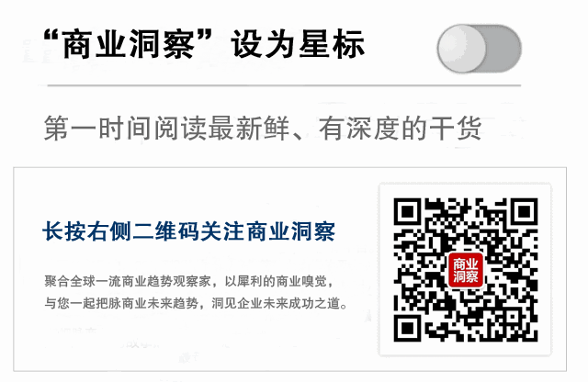The width and height of the screenshot is (588, 382).
Task: Click the 第一时间阅读最新鲜 subtitle text
Action: 167,129
